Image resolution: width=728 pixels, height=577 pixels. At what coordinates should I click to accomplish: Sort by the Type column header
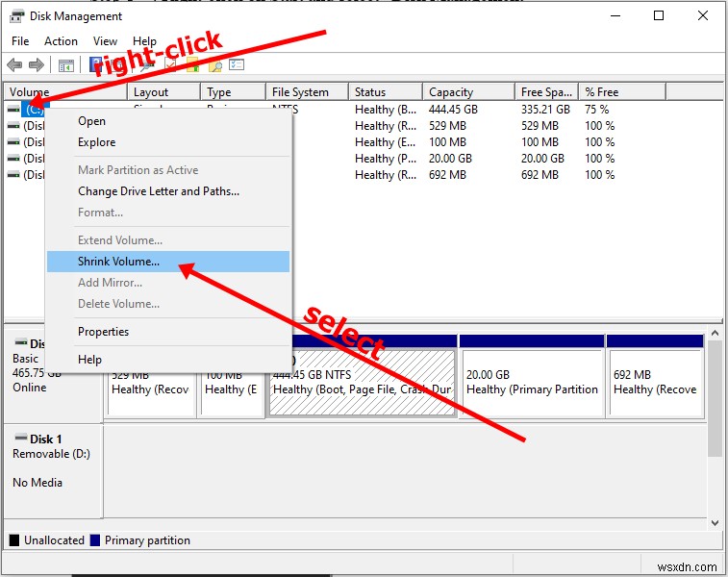coord(233,92)
